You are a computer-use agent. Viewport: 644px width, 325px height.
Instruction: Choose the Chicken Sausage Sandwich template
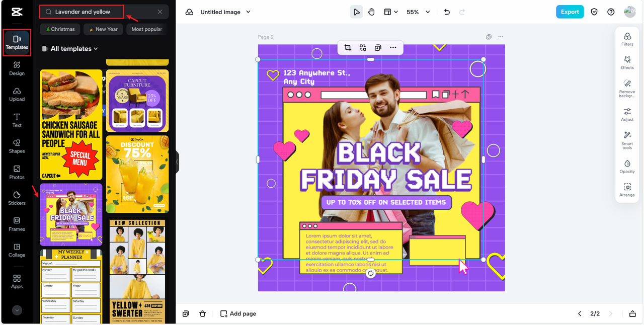coord(71,125)
